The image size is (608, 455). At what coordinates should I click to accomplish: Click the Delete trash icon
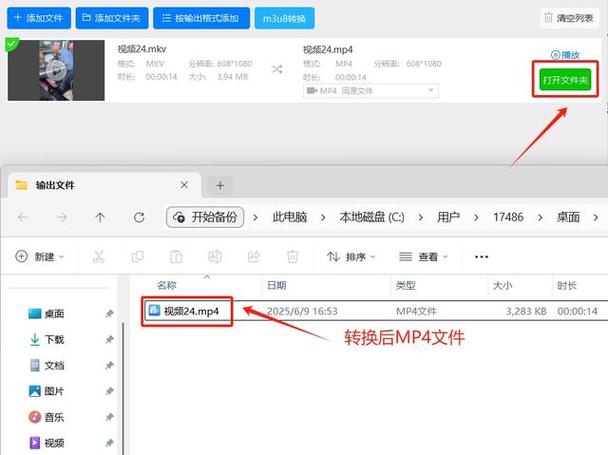(292, 256)
